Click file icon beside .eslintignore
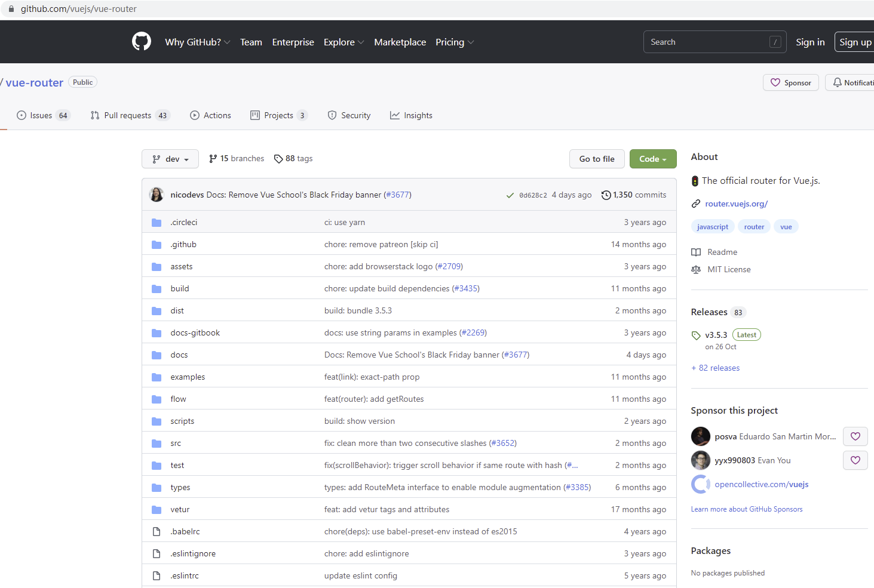Image resolution: width=874 pixels, height=588 pixels. pos(157,554)
